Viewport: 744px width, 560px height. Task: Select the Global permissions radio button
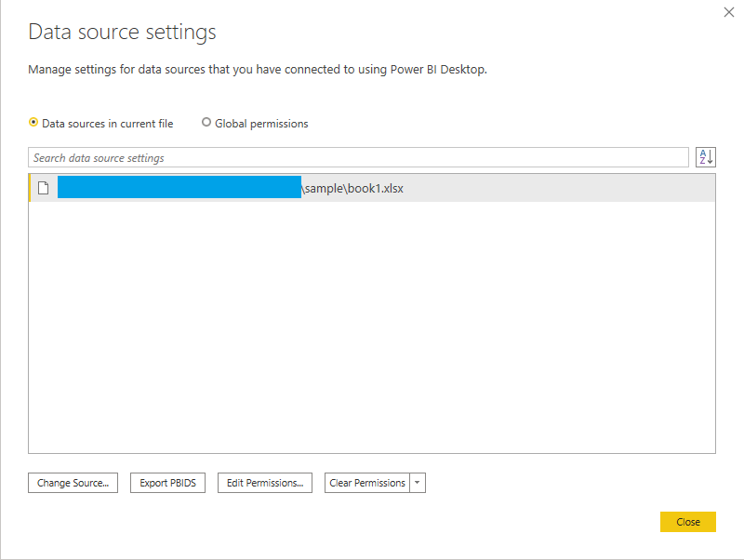point(206,123)
